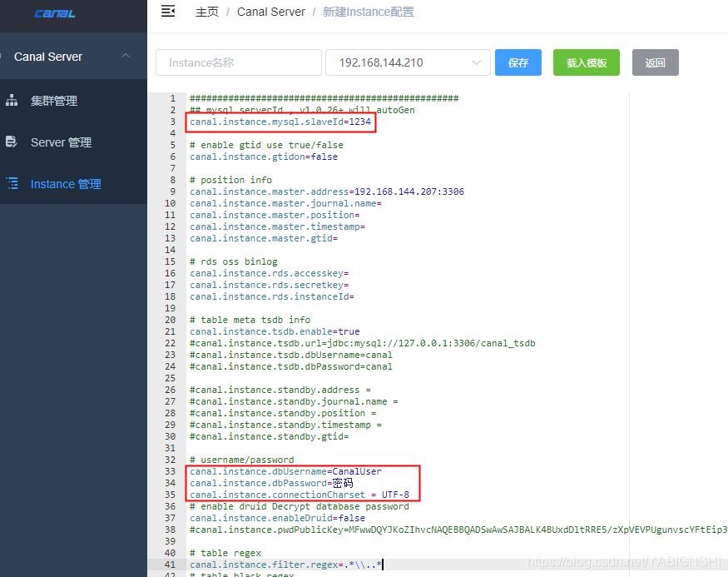This screenshot has height=577, width=728.
Task: Click the '# rds oss binlog' comment
Action: (234, 261)
